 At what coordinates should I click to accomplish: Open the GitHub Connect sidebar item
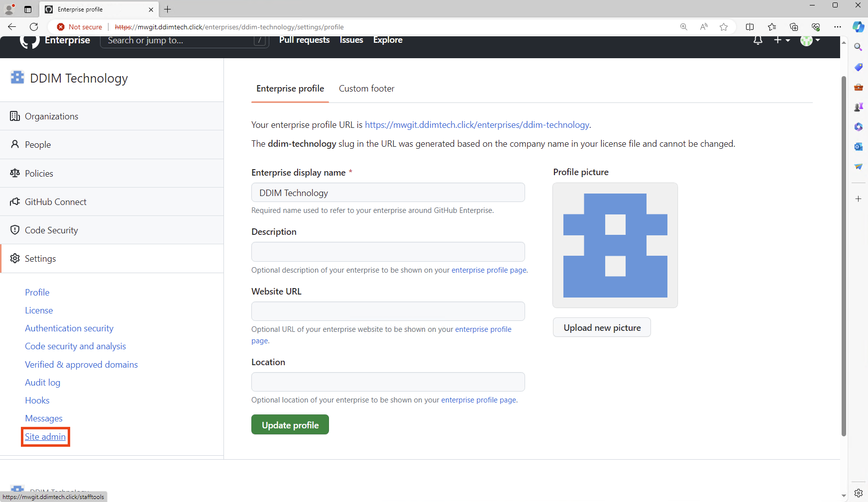[x=111, y=201]
